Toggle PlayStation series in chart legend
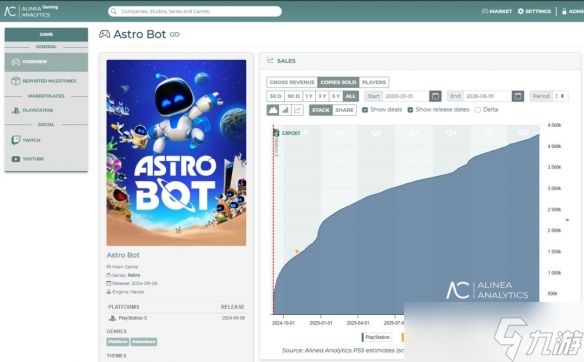This screenshot has width=584, height=362. [x=377, y=337]
